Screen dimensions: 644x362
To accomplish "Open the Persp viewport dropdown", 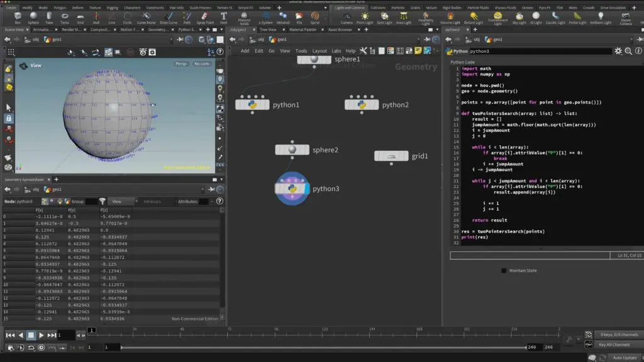I will (x=181, y=63).
